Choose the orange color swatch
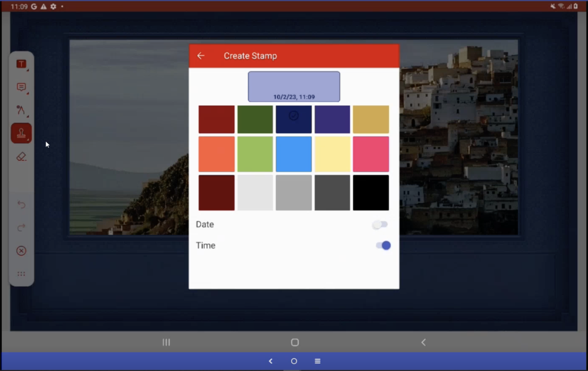Image resolution: width=588 pixels, height=371 pixels. 216,154
